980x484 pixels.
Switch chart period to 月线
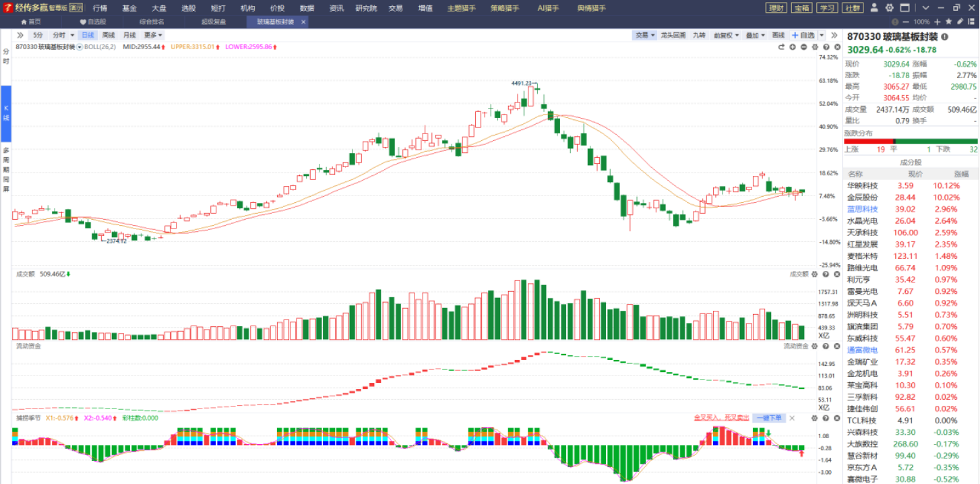(x=129, y=35)
